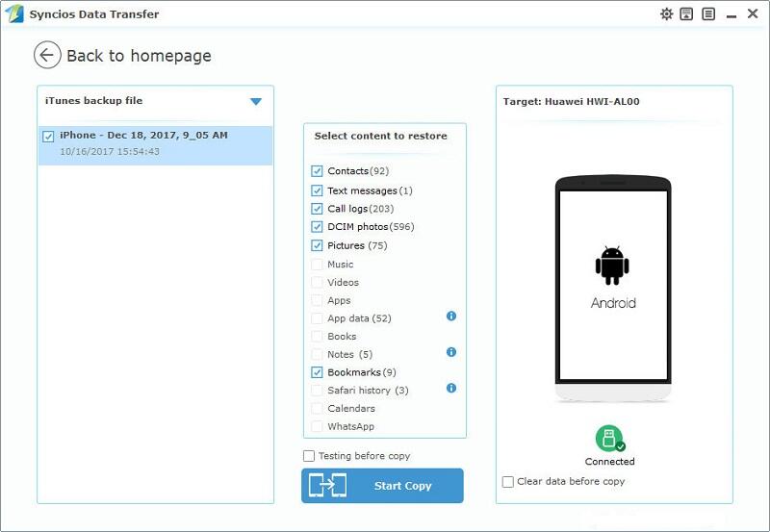The height and width of the screenshot is (532, 770).
Task: Uncheck the DCIM photos checkbox
Action: tap(318, 227)
